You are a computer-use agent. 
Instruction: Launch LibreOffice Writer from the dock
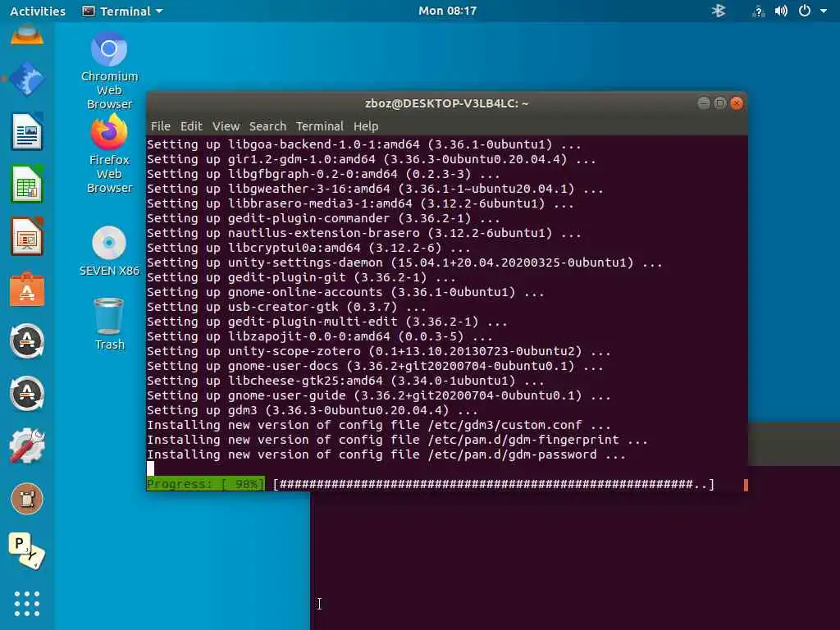[x=27, y=131]
